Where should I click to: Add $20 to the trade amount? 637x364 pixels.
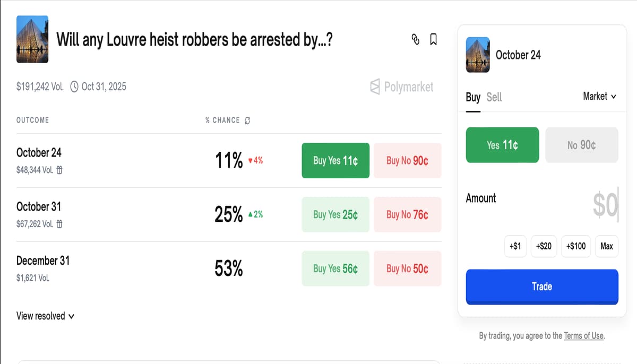click(x=544, y=246)
